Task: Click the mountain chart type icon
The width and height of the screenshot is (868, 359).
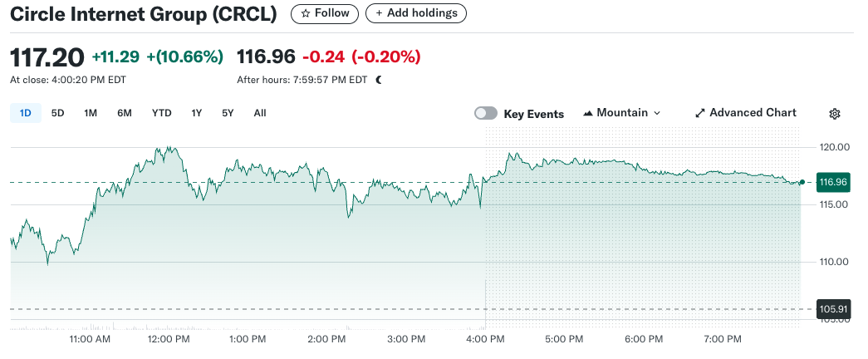Action: click(x=588, y=113)
